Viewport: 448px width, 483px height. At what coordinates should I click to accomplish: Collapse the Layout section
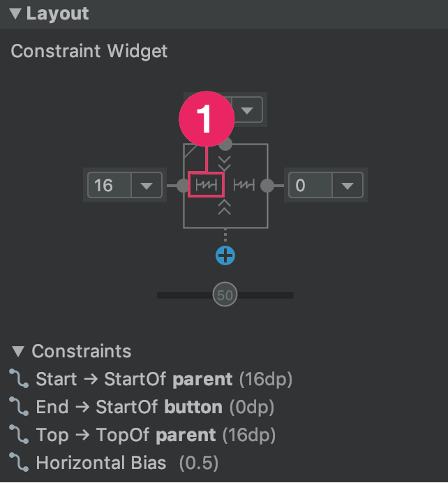click(x=15, y=13)
